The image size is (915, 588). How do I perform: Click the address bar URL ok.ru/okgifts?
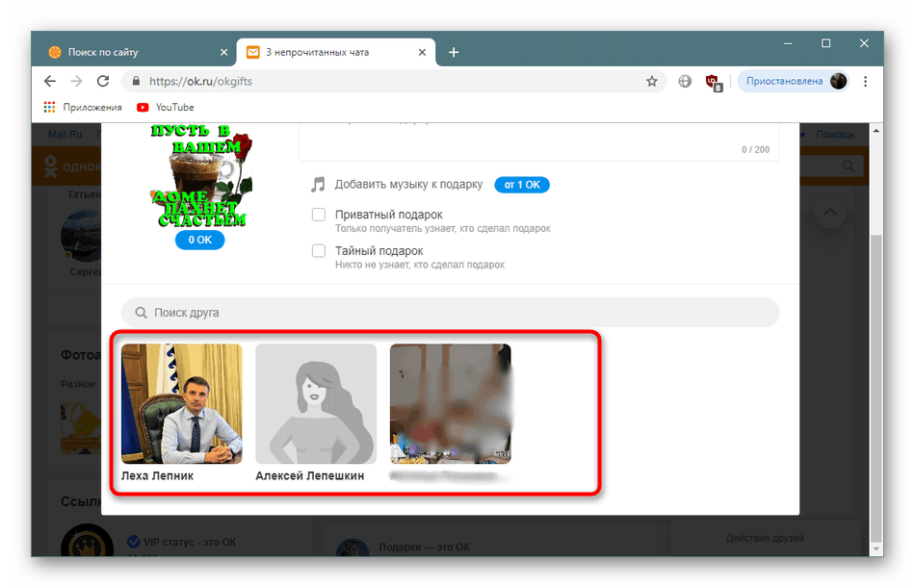point(200,81)
